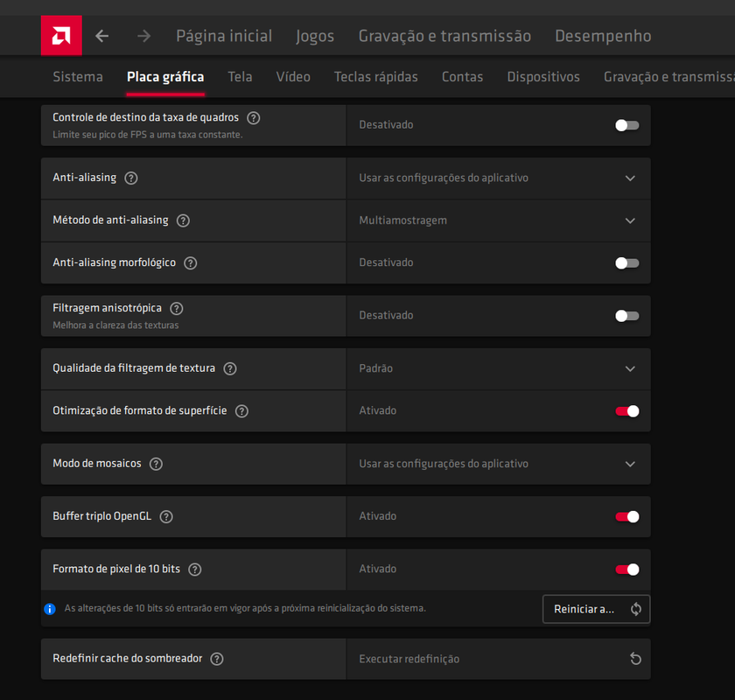The width and height of the screenshot is (735, 700).
Task: Open Desempenho tab
Action: (603, 36)
